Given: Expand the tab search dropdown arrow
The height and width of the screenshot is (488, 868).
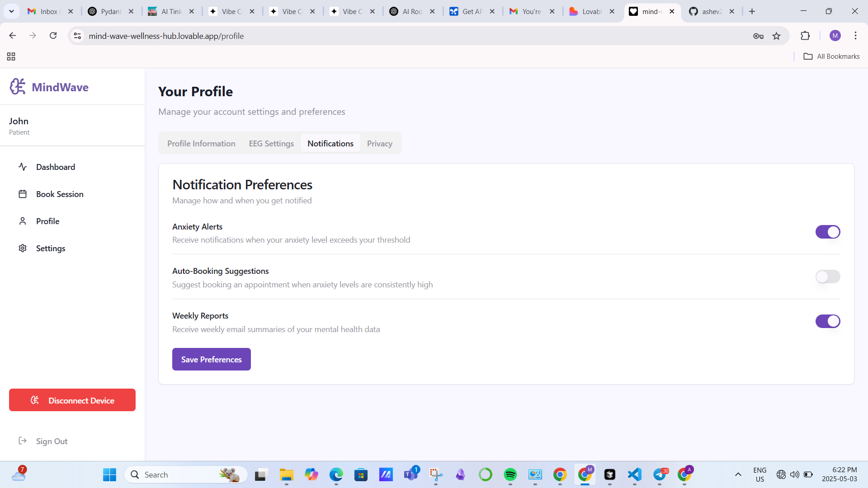Looking at the screenshot, I should (x=11, y=11).
